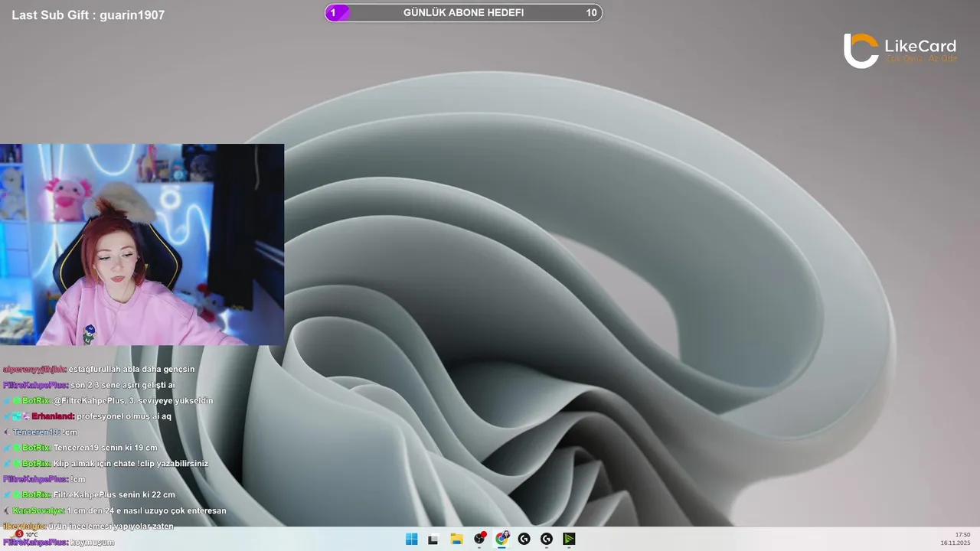Open the green arrow app on taskbar
The width and height of the screenshot is (980, 551).
point(569,539)
